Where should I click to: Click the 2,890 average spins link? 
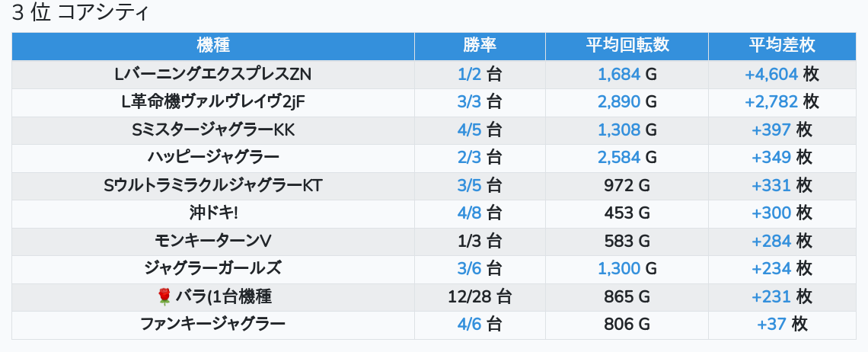click(618, 102)
